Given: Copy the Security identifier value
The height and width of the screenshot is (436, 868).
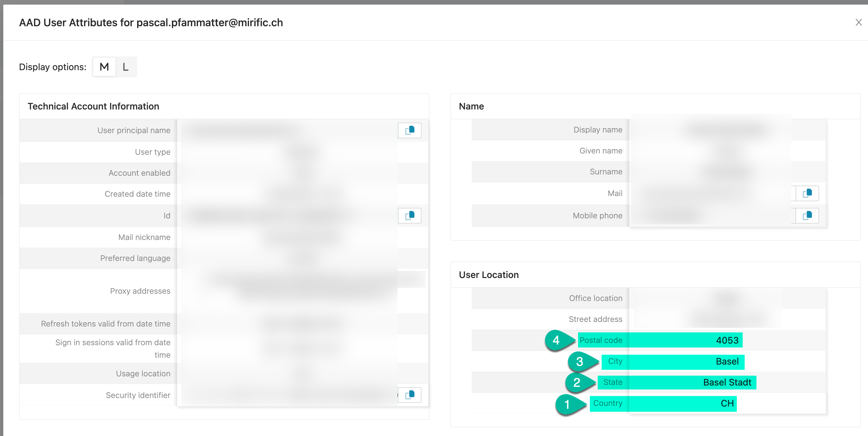Looking at the screenshot, I should (x=409, y=395).
